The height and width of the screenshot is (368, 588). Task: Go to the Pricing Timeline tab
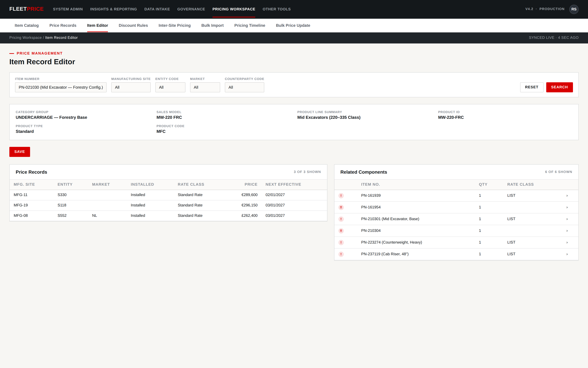[250, 25]
